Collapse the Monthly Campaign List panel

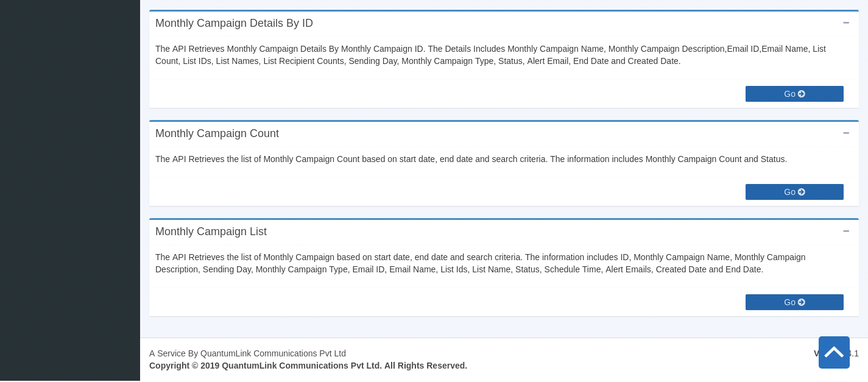pyautogui.click(x=845, y=232)
